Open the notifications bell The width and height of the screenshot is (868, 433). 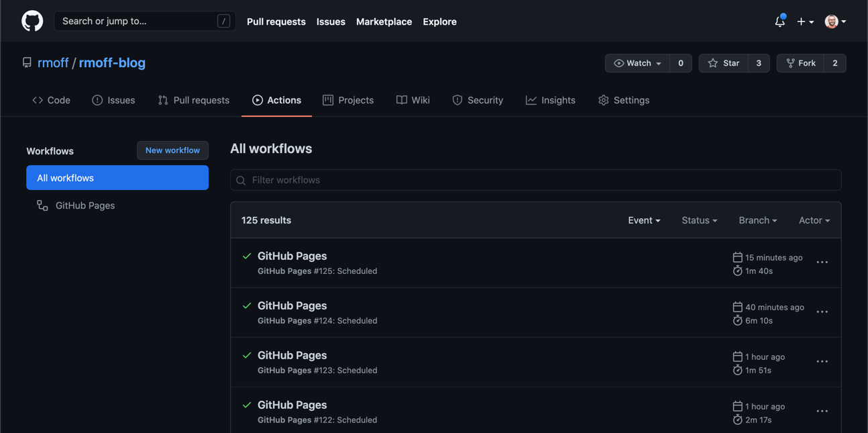pos(779,21)
